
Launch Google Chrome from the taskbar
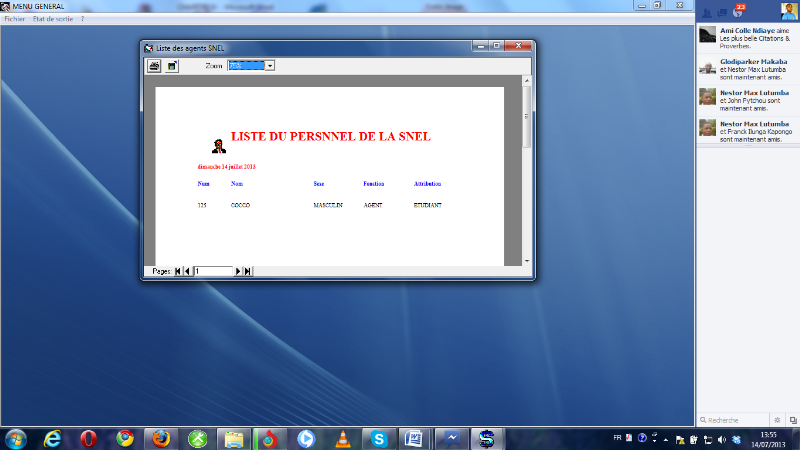(125, 439)
